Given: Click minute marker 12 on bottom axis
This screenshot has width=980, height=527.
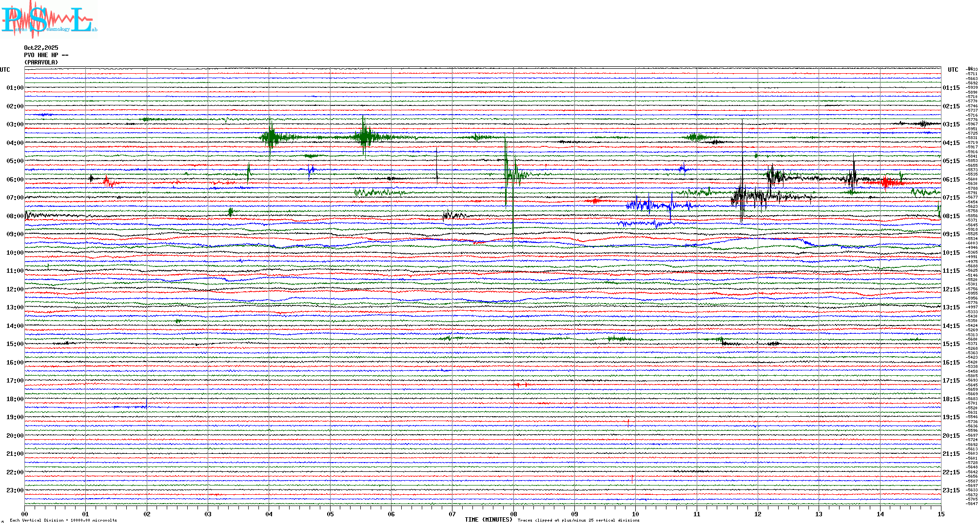Looking at the screenshot, I should 758,514.
